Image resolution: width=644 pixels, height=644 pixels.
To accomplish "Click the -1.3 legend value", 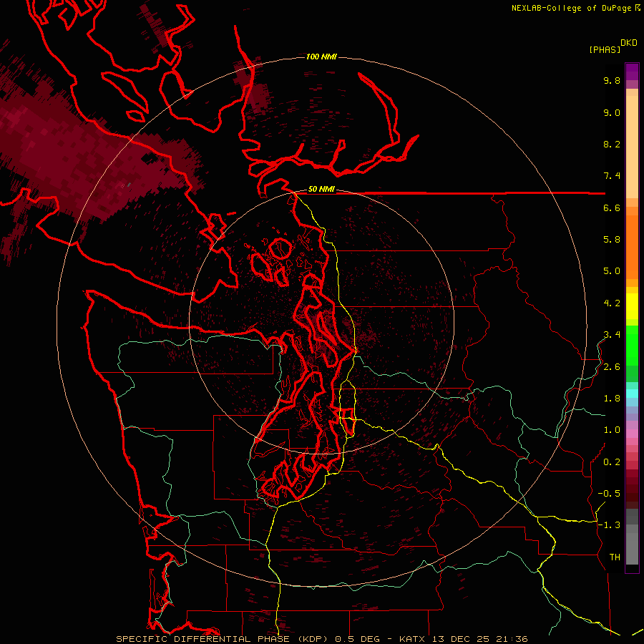I will (609, 525).
